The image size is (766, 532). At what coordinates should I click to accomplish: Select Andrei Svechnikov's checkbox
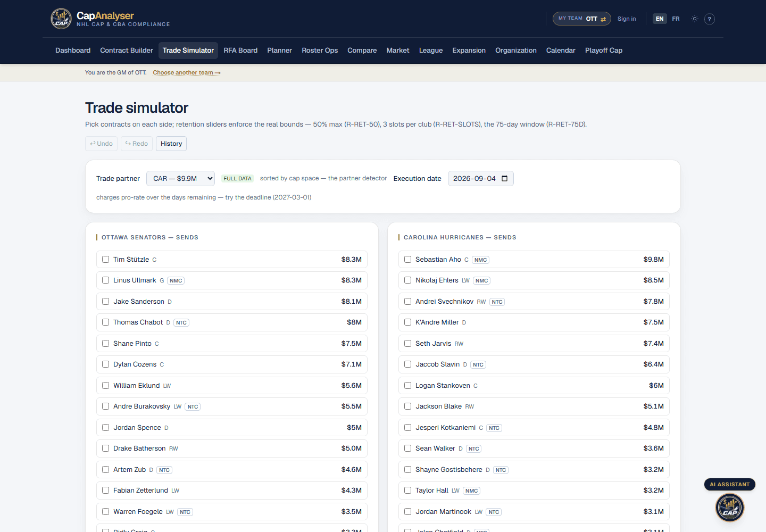point(407,302)
